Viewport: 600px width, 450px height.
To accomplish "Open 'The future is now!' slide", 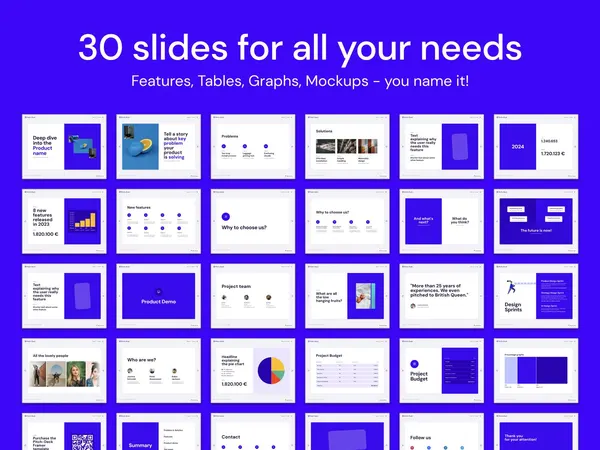I will [536, 221].
